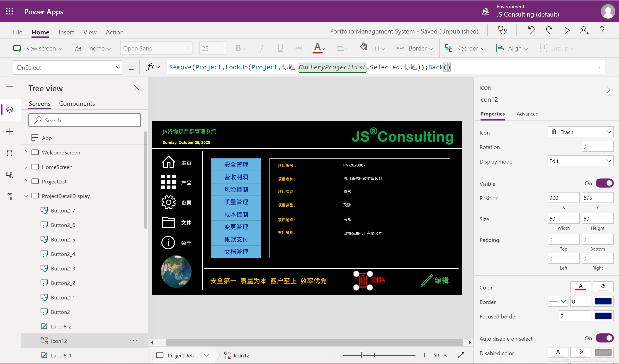Click the blue 质量管理 button on canvas
This screenshot has height=364, width=619.
(x=236, y=202)
